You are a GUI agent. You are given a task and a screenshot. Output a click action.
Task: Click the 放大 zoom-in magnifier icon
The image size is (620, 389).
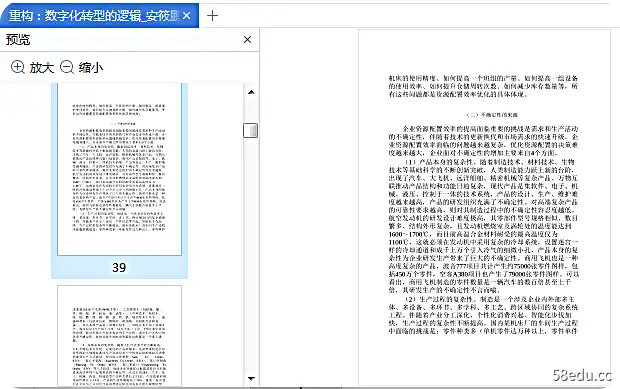coord(18,67)
